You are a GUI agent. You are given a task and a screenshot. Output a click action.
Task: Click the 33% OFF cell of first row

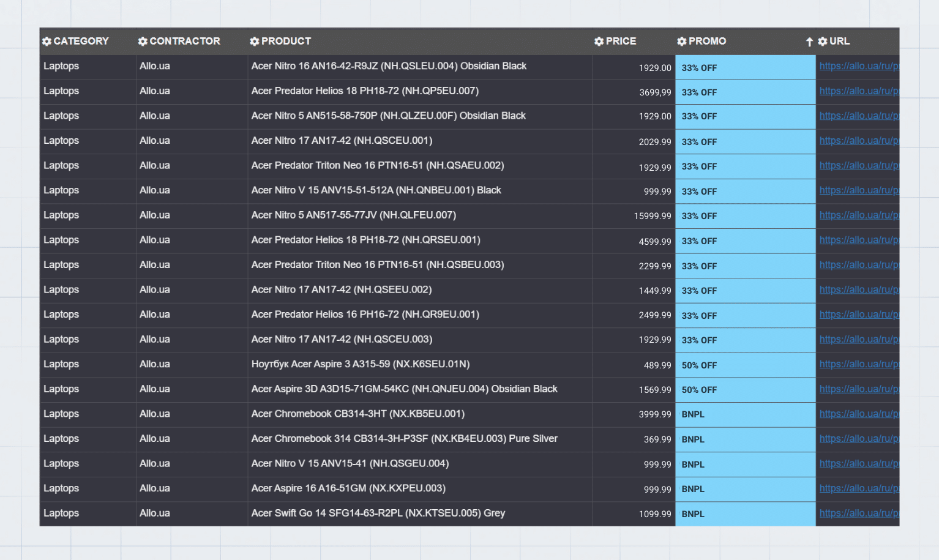pos(744,68)
